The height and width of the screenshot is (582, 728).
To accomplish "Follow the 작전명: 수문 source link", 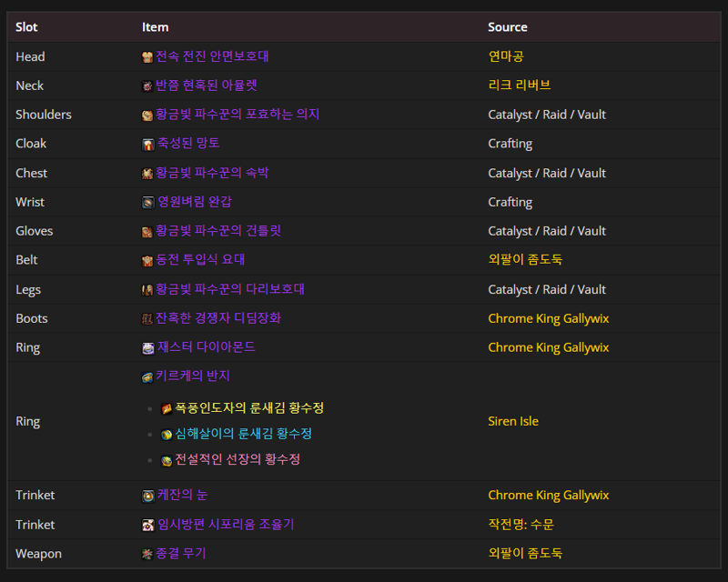I will (521, 524).
